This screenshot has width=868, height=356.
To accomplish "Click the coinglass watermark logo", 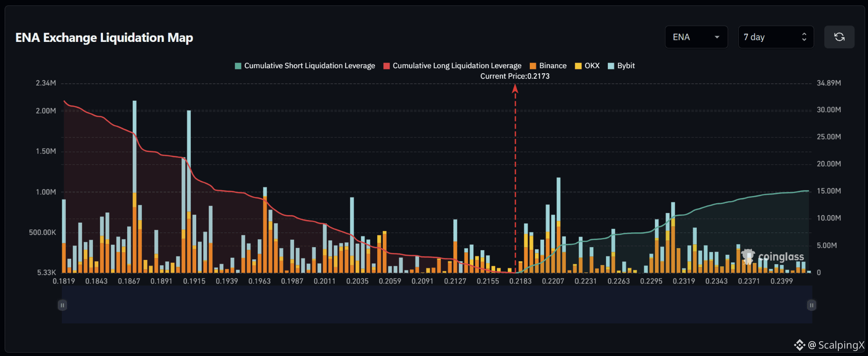I will click(x=772, y=257).
